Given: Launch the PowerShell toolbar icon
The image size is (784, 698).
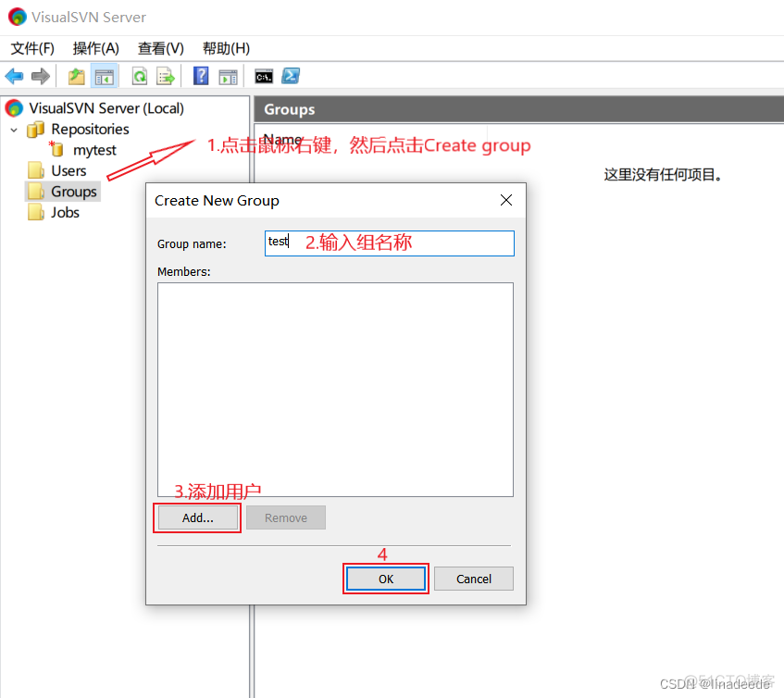Looking at the screenshot, I should click(290, 77).
